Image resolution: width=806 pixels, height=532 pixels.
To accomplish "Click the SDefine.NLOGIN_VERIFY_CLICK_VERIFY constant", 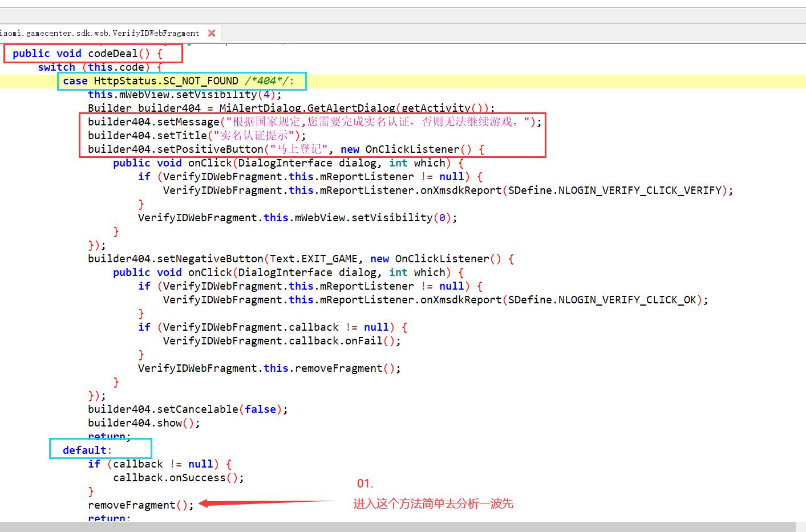I will (x=615, y=190).
